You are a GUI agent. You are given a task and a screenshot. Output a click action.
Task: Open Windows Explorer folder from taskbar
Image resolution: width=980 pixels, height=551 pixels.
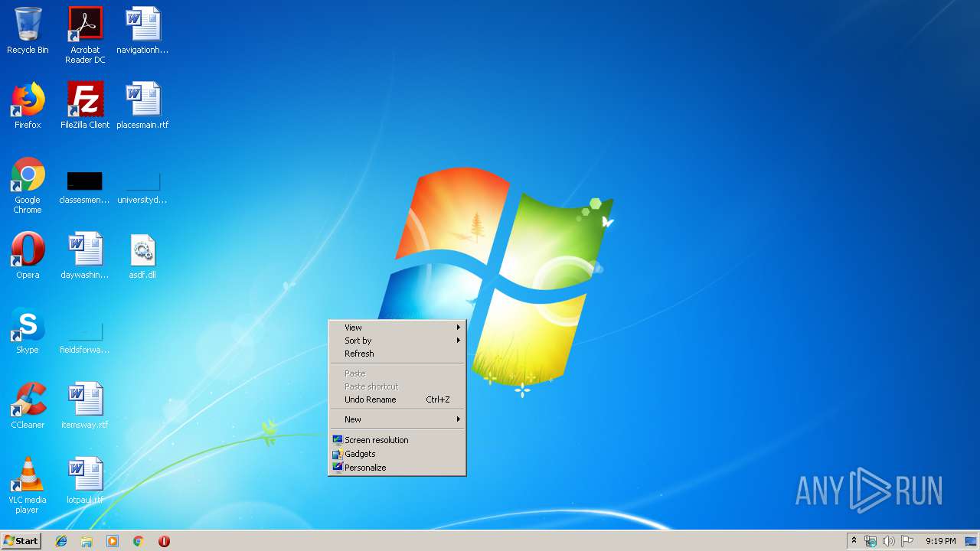(87, 541)
